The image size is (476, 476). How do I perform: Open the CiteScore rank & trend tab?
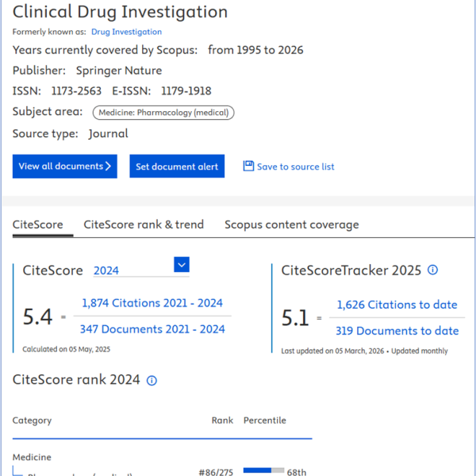click(x=144, y=225)
